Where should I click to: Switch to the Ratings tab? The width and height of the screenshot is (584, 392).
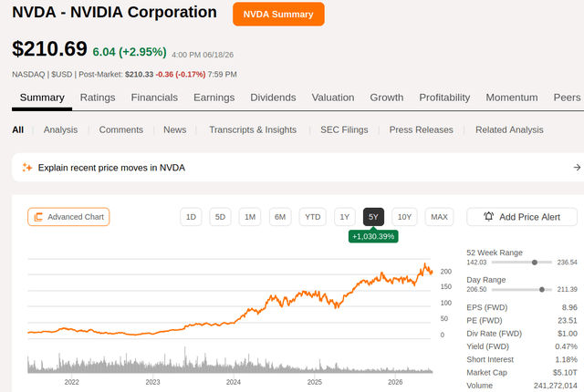coord(98,98)
